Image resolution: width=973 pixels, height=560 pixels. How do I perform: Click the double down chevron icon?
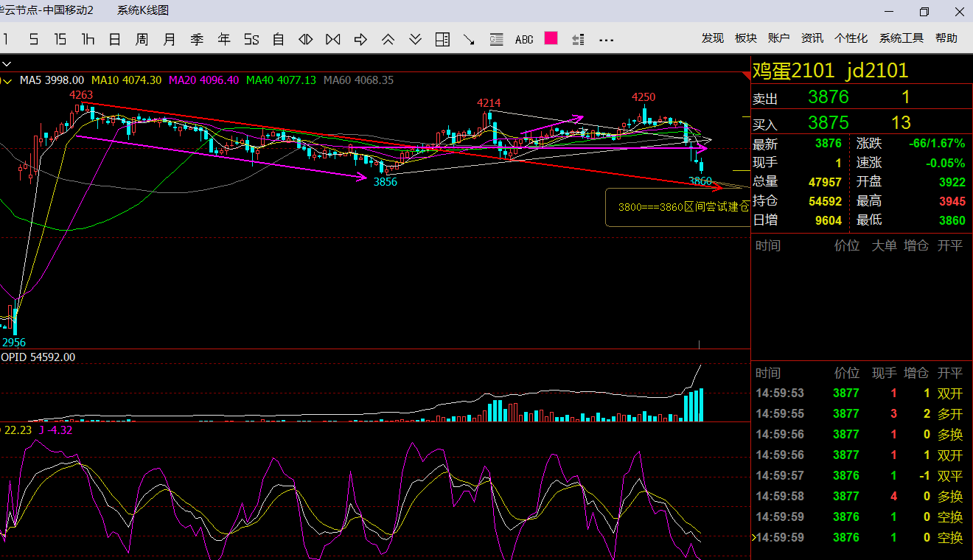(x=415, y=39)
